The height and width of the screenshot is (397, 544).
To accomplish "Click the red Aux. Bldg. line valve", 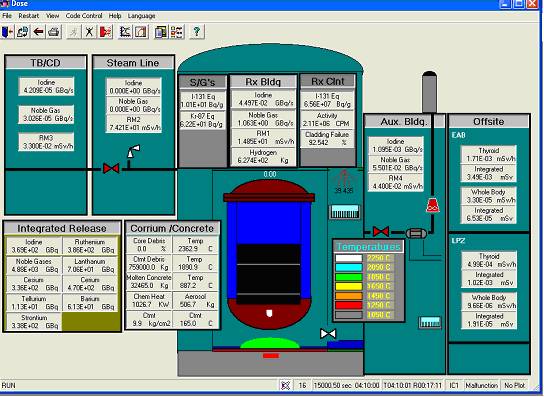I will click(381, 231).
